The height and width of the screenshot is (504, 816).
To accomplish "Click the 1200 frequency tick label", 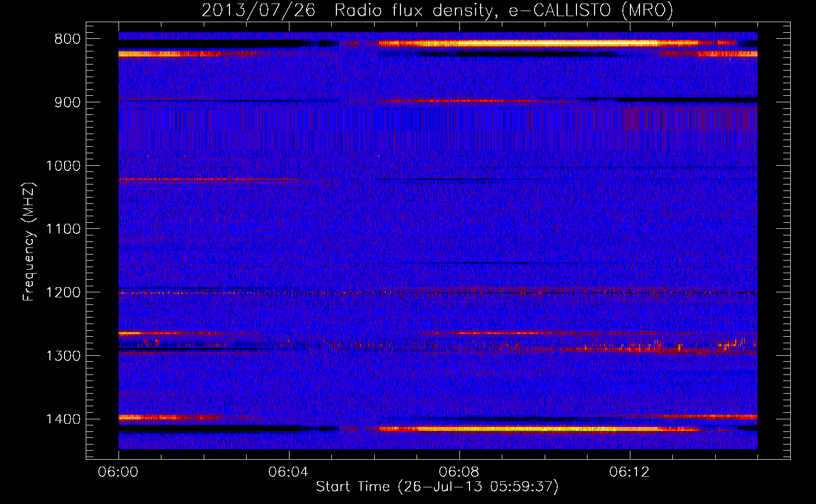I will tap(63, 293).
